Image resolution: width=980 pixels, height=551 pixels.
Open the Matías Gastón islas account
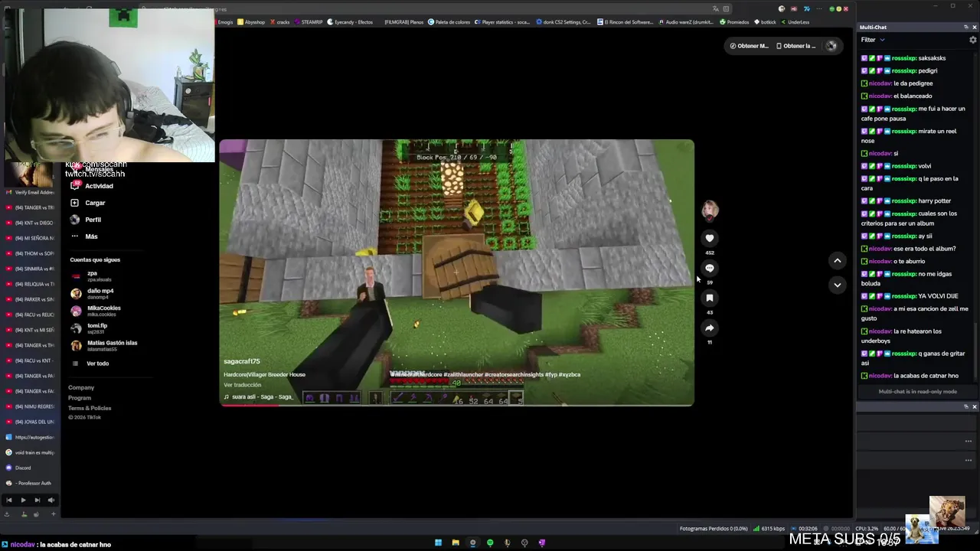[x=104, y=346]
